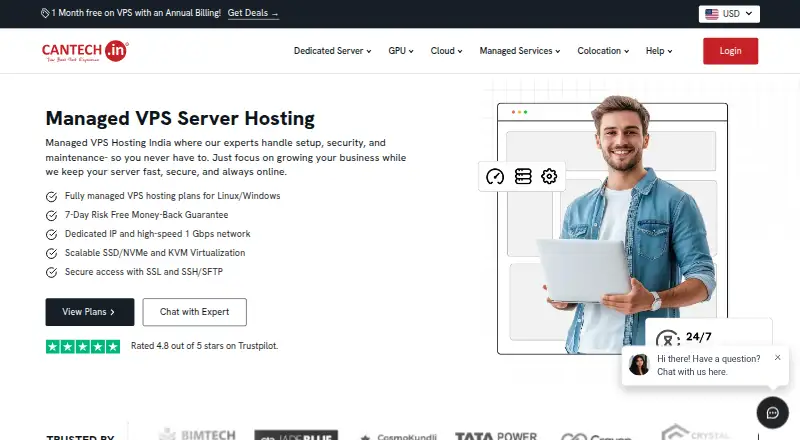Expand the Colocation menu
The image size is (800, 440).
point(603,51)
